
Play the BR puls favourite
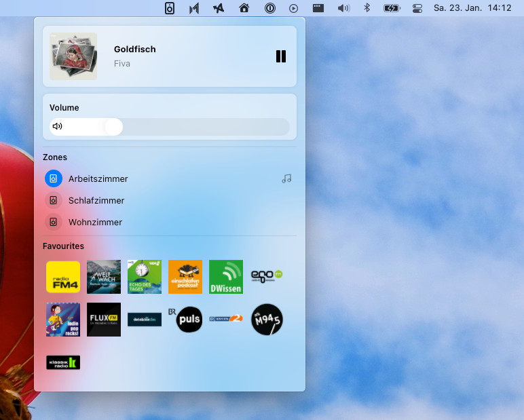(x=186, y=320)
